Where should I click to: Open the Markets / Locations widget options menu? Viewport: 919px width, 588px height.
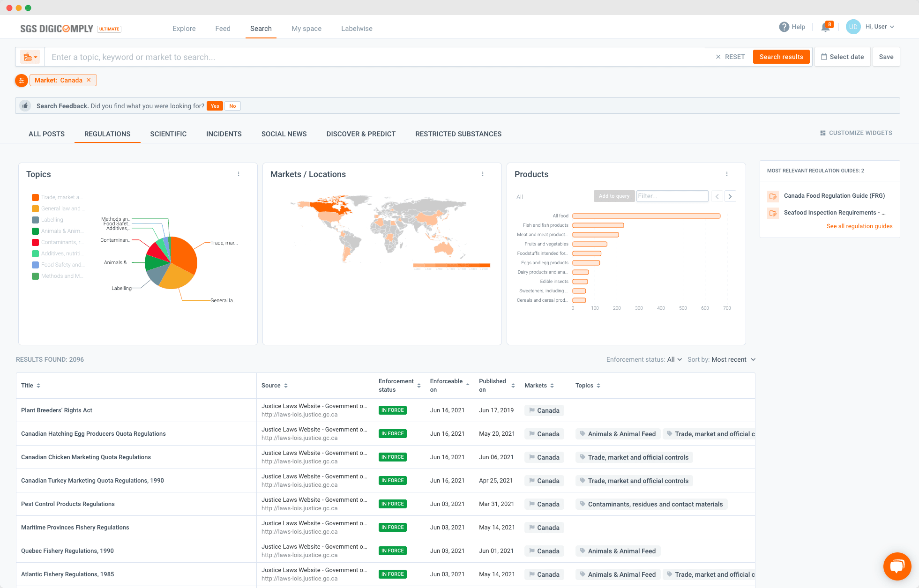[x=483, y=174]
